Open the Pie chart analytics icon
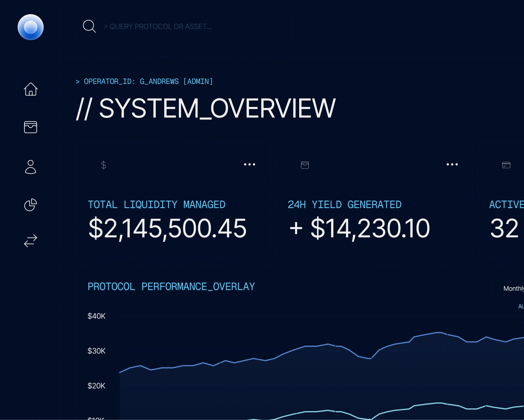Viewport: 524px width, 420px height. point(31,205)
